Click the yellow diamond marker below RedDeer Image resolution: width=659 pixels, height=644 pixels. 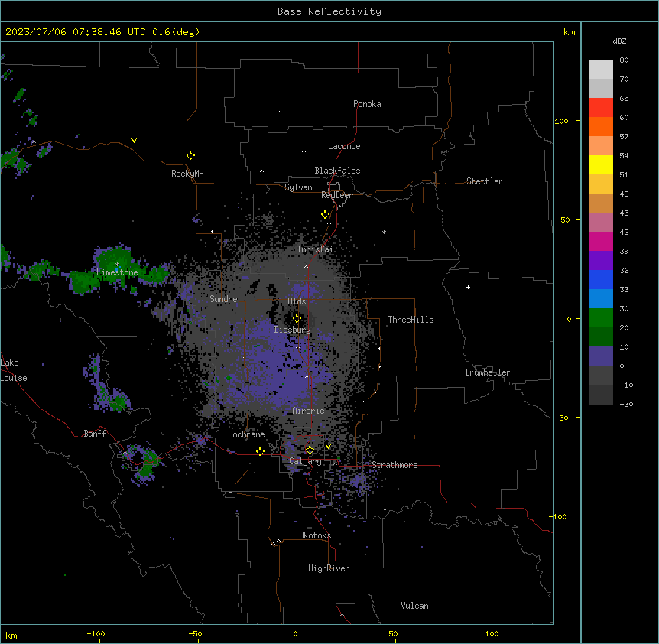click(326, 215)
